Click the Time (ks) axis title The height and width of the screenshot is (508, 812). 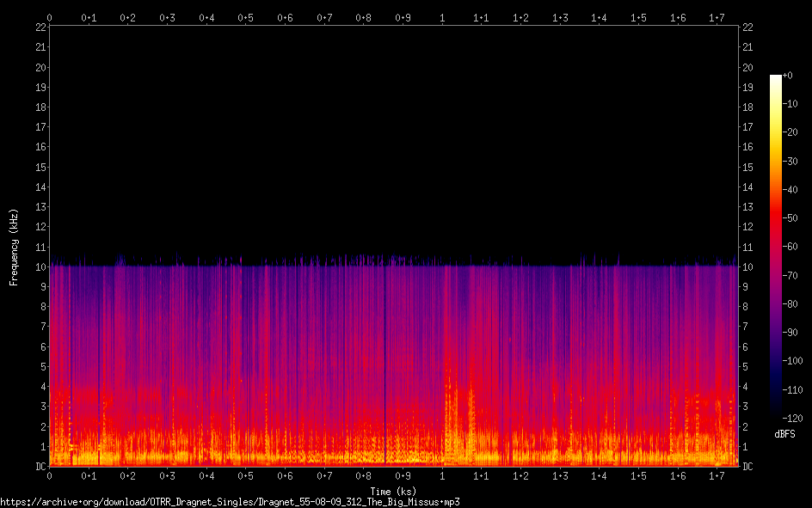pos(393,491)
